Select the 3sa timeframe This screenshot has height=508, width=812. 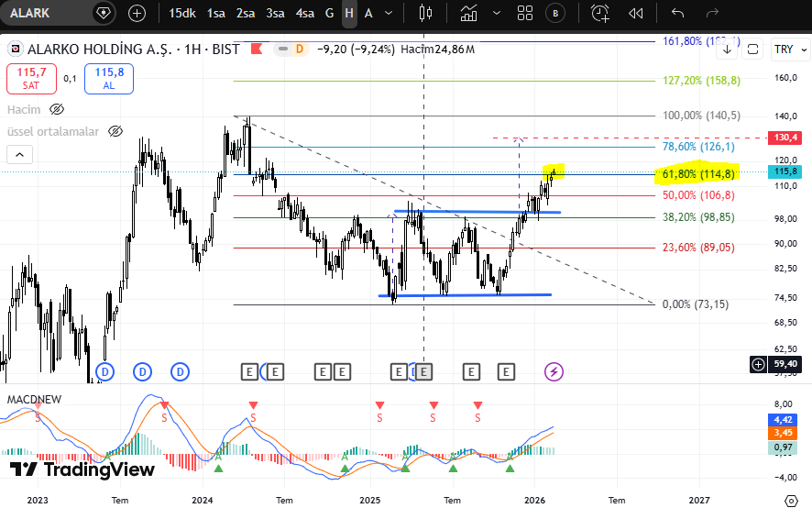[275, 13]
